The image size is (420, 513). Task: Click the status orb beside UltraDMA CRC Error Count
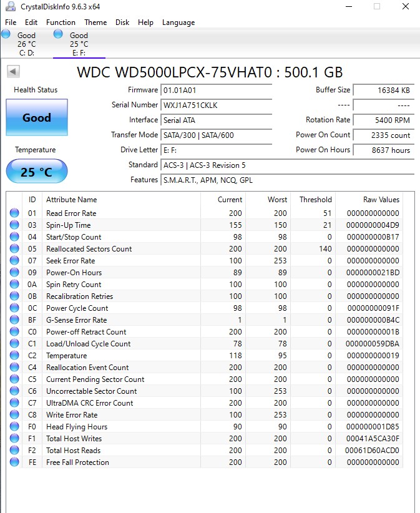click(x=14, y=403)
